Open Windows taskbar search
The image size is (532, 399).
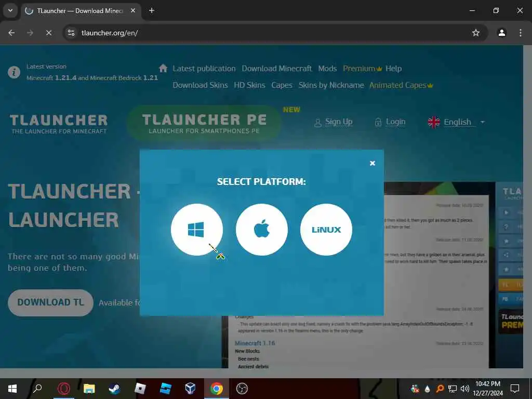[37, 389]
